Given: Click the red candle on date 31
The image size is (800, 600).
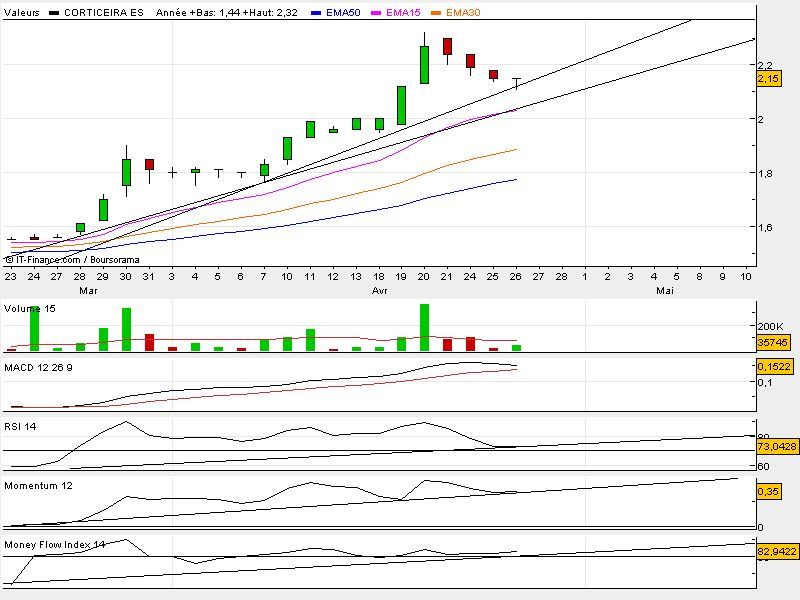Looking at the screenshot, I should coord(149,164).
